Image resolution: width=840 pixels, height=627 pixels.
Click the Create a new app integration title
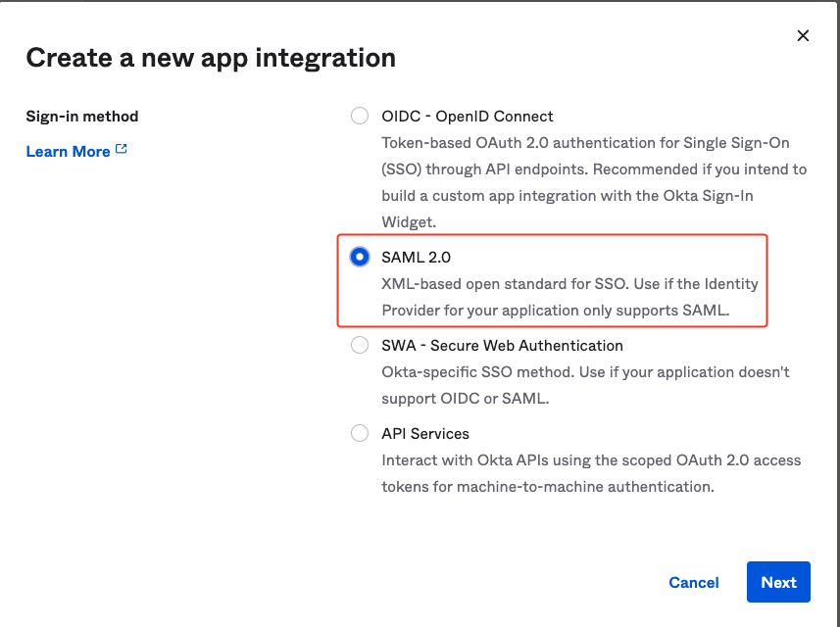coord(211,57)
